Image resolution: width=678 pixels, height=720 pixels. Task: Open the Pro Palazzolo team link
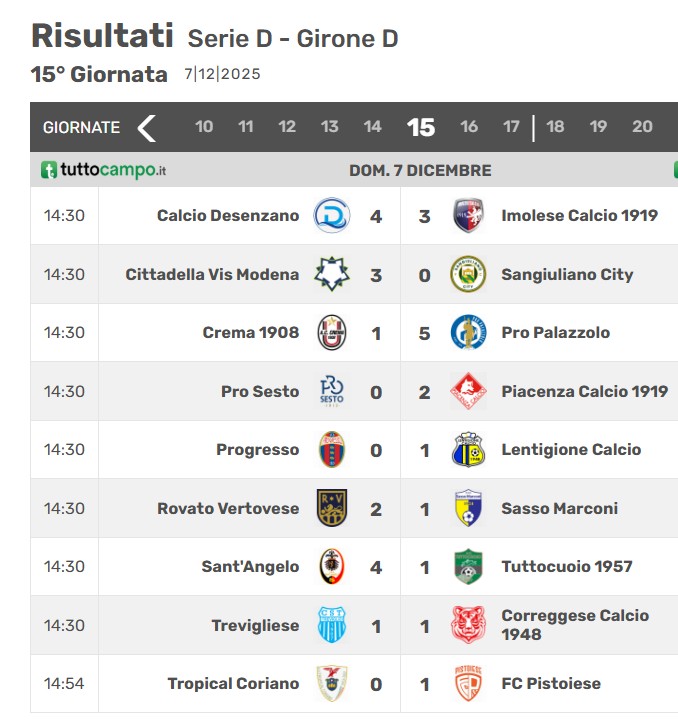pyautogui.click(x=555, y=332)
